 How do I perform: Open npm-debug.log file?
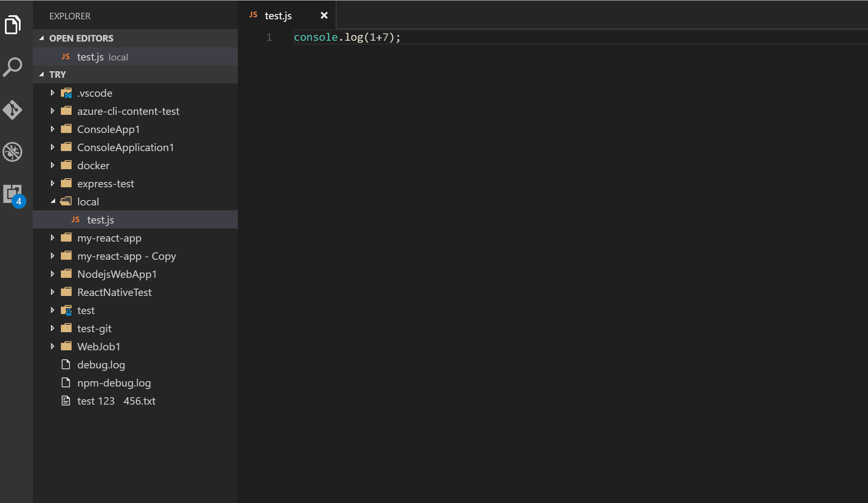(114, 383)
